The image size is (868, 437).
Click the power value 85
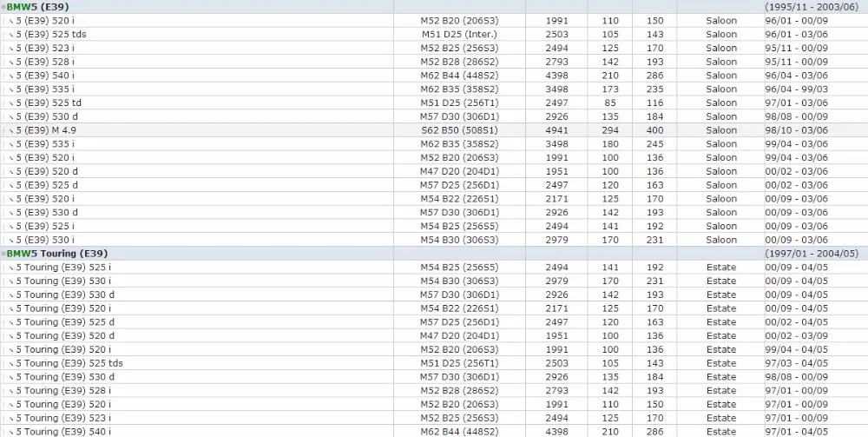tap(610, 103)
